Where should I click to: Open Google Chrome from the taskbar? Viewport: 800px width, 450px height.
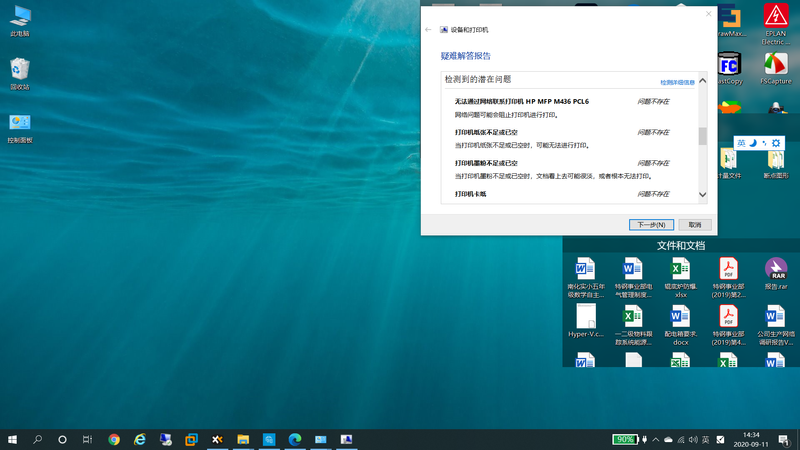(x=114, y=439)
